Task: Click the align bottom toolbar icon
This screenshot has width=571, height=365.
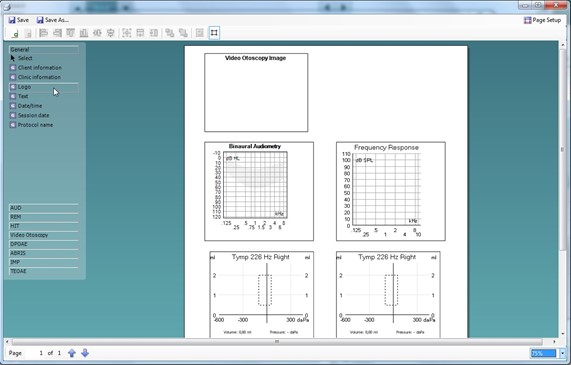Action: coord(84,33)
